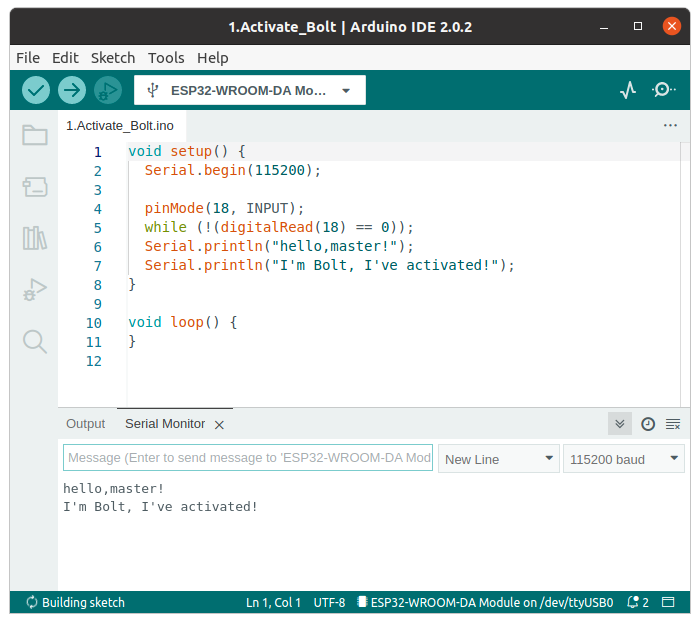Open the Edit menu

[x=65, y=58]
